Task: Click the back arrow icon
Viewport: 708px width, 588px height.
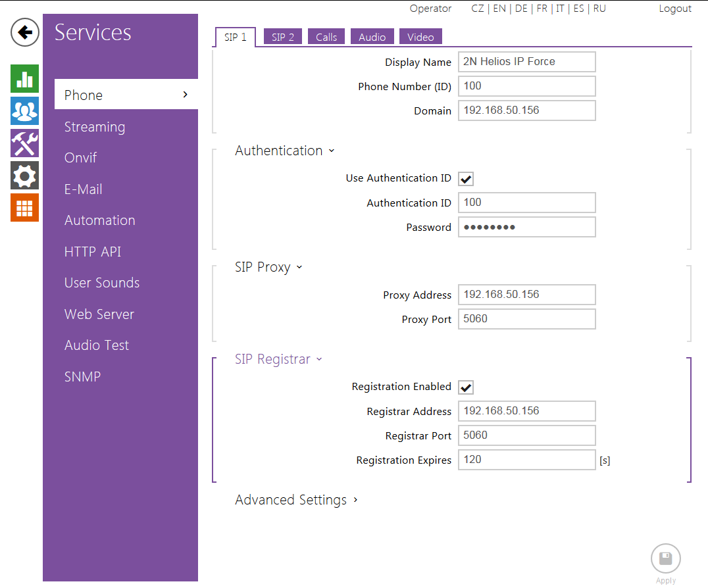Action: click(x=25, y=32)
